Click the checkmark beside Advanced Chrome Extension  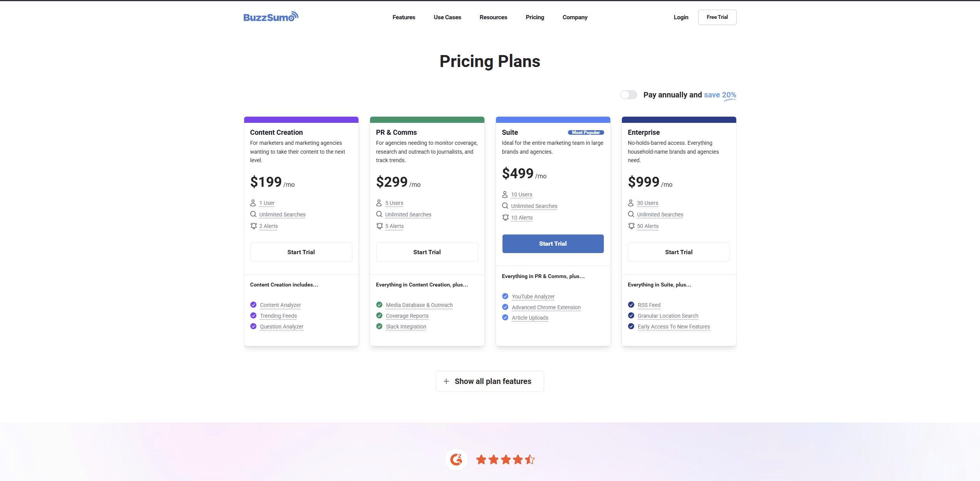point(505,307)
